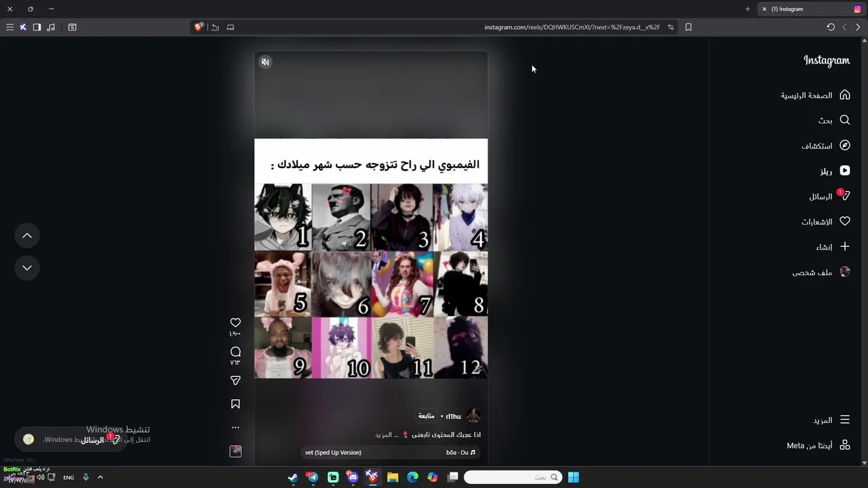Switch the ENG input language
This screenshot has height=488, width=868.
click(68, 477)
